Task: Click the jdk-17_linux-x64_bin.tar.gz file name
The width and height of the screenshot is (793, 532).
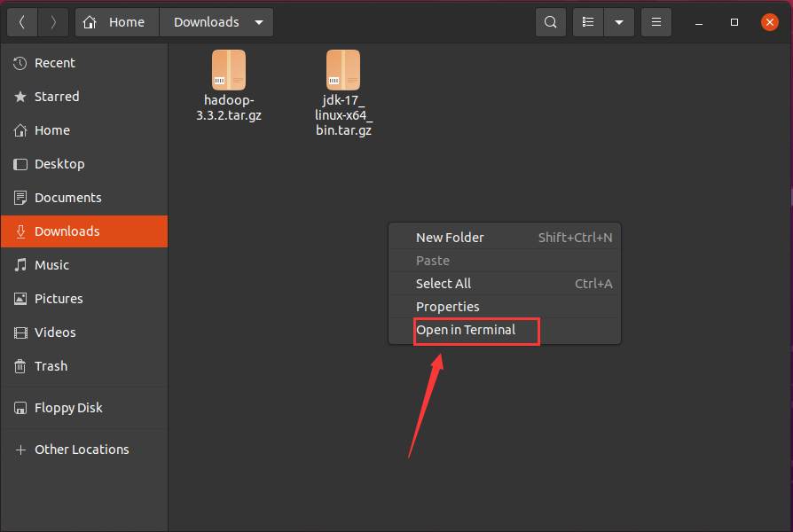Action: [343, 115]
